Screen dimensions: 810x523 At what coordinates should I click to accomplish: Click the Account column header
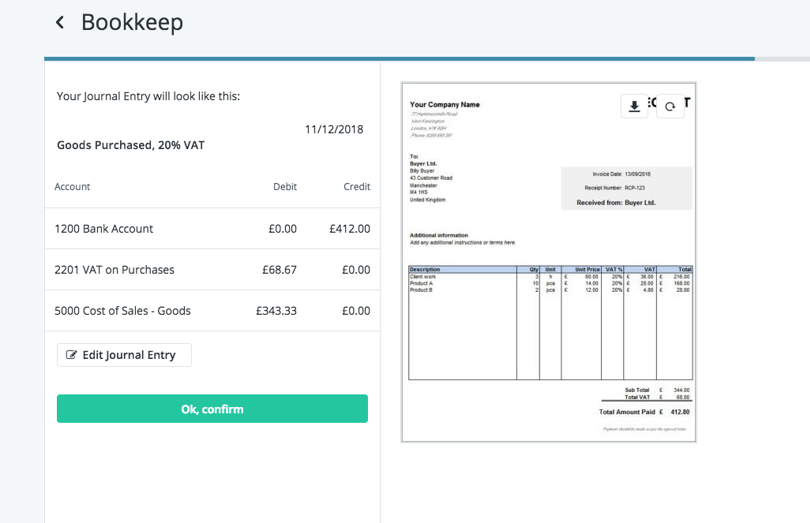[x=72, y=187]
